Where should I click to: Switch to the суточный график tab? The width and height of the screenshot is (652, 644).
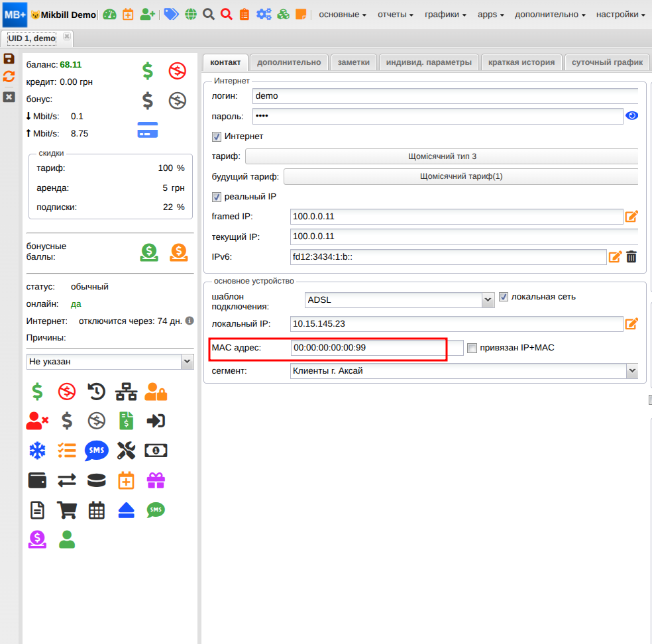point(607,62)
